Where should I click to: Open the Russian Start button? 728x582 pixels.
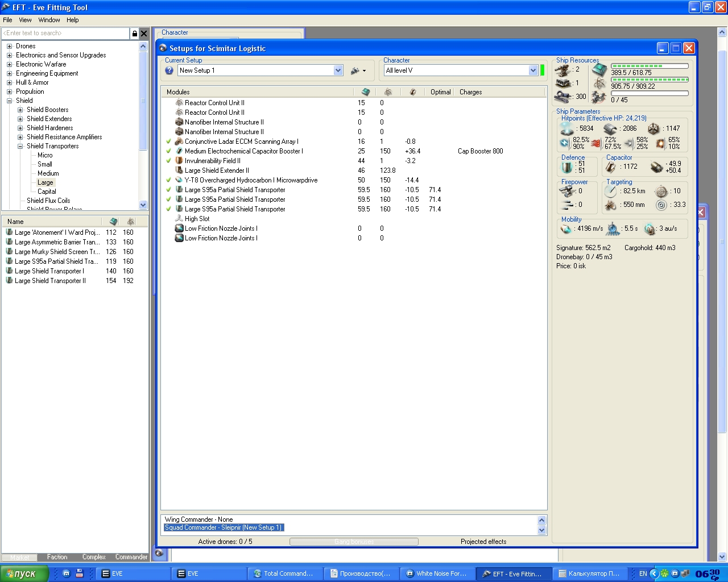point(25,573)
